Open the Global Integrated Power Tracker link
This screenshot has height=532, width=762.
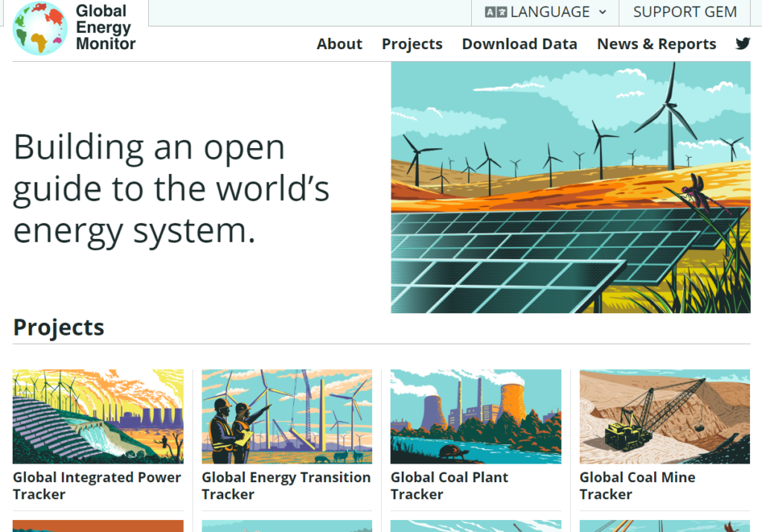(x=97, y=485)
